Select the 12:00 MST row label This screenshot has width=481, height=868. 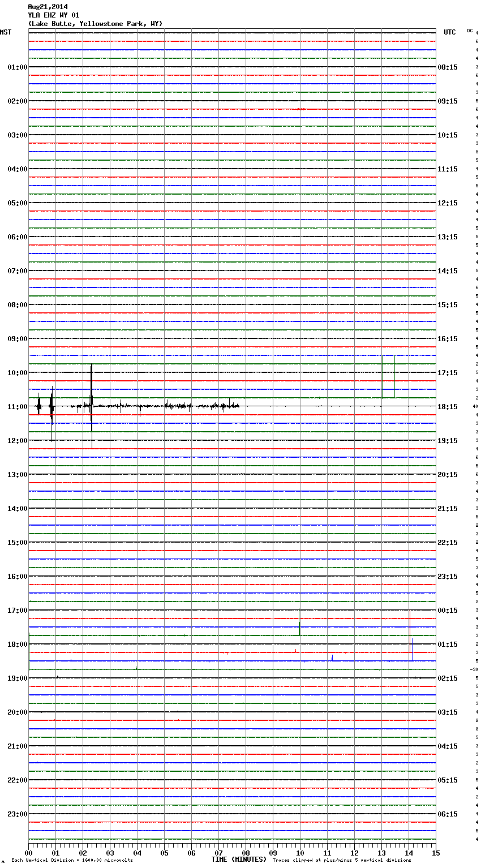coord(17,441)
